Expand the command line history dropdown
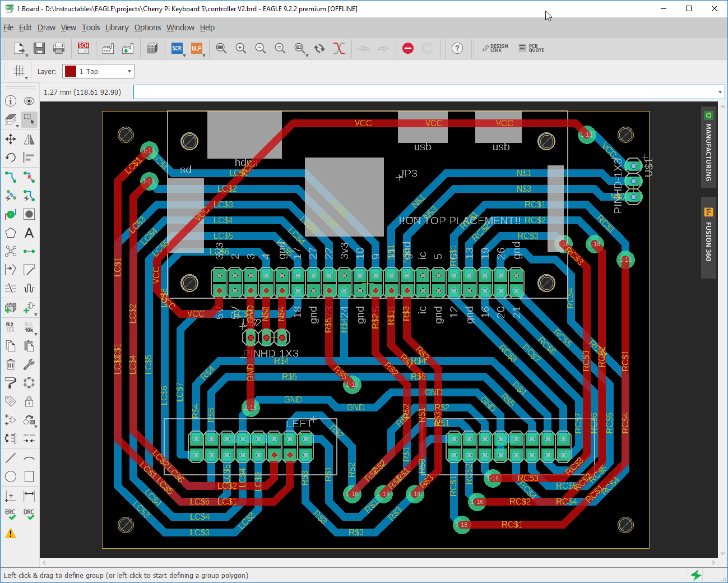The image size is (728, 583). click(x=720, y=92)
